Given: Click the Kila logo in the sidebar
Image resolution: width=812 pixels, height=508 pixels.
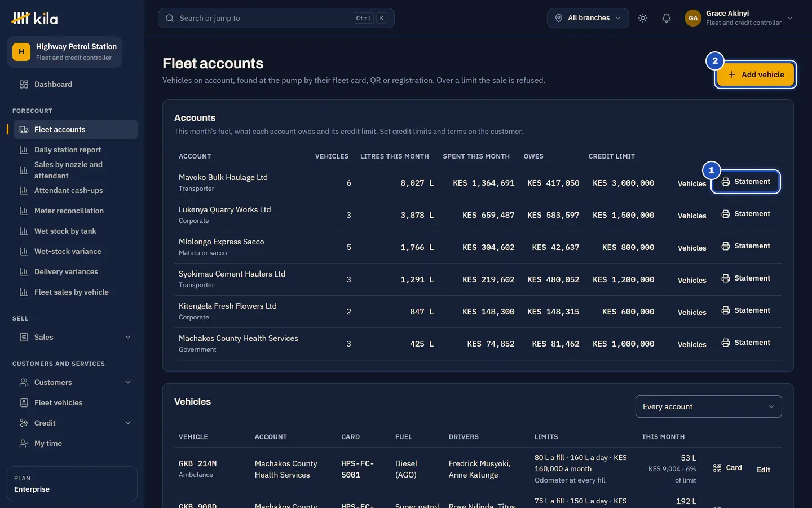Looking at the screenshot, I should 34,18.
